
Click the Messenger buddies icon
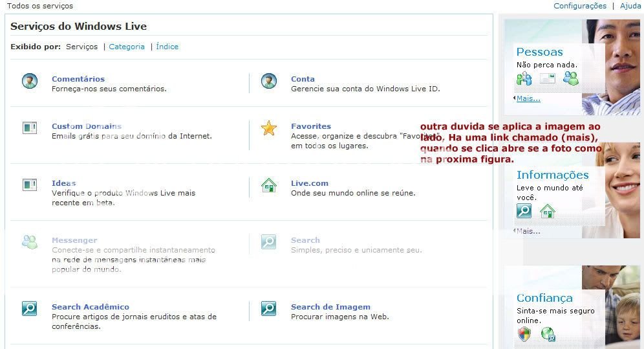point(30,242)
